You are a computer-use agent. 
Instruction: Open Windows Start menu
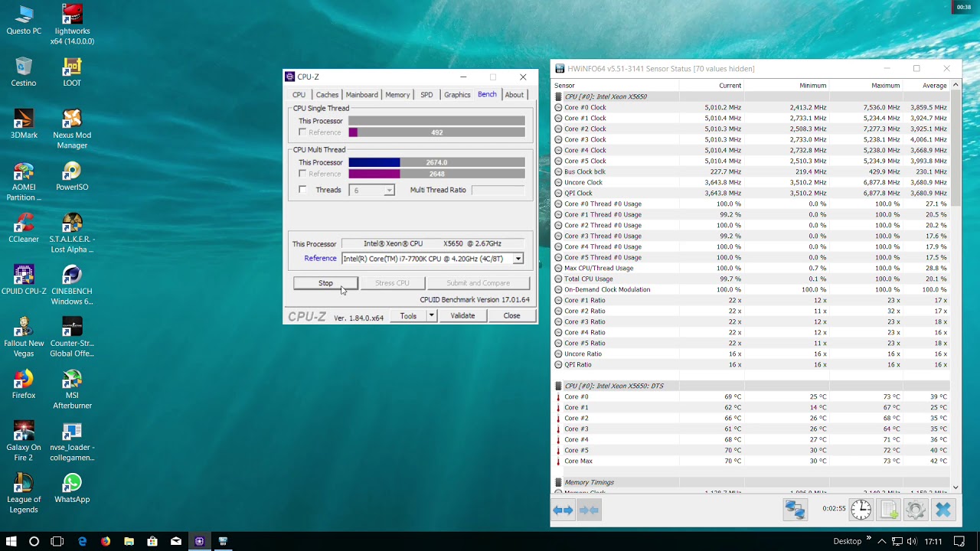click(x=11, y=541)
